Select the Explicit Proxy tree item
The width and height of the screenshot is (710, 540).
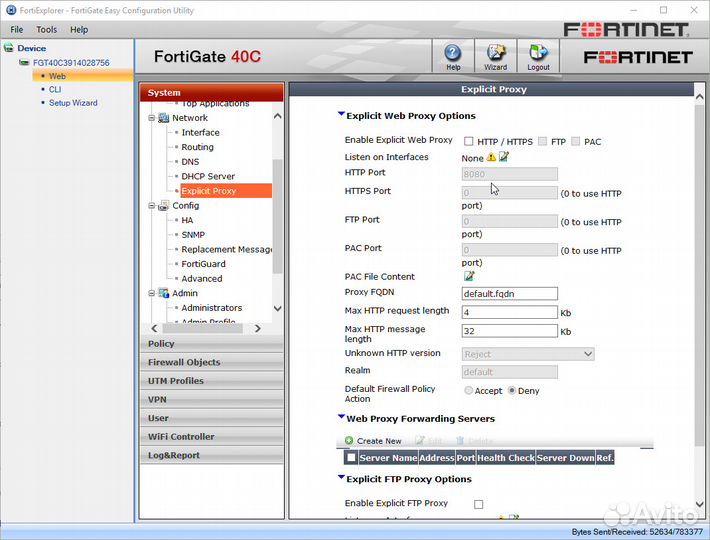coord(225,191)
